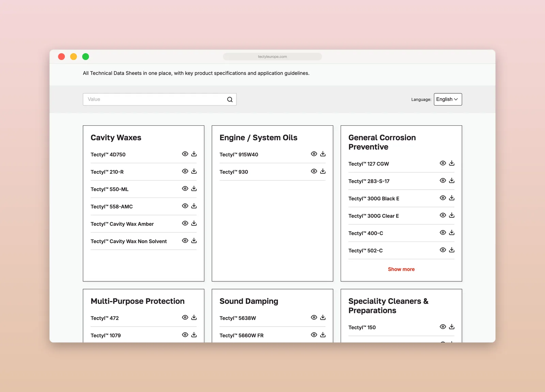The image size is (545, 392).
Task: Show more General Corrosion Preventive products
Action: 401,269
